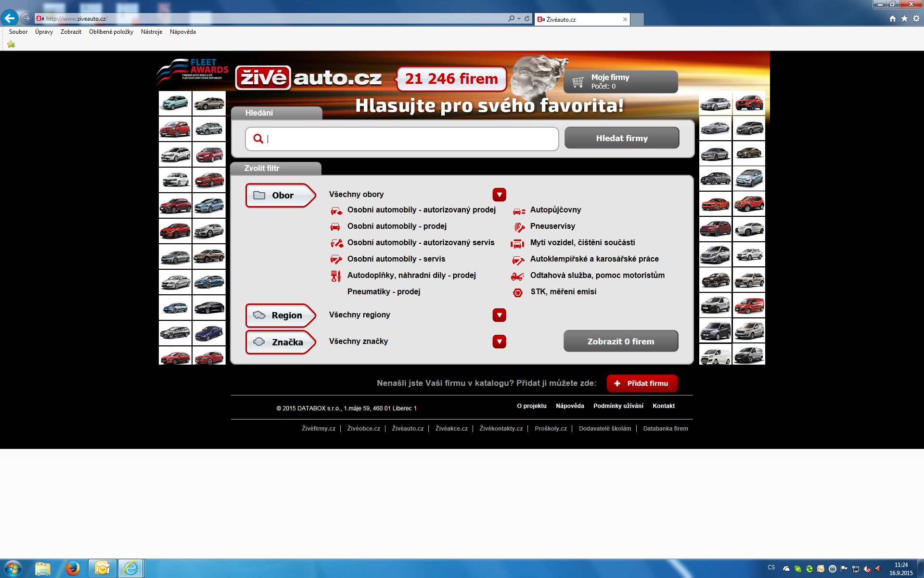Open the Outlook mail icon in taskbar
Screen dimensions: 924x578
point(102,568)
